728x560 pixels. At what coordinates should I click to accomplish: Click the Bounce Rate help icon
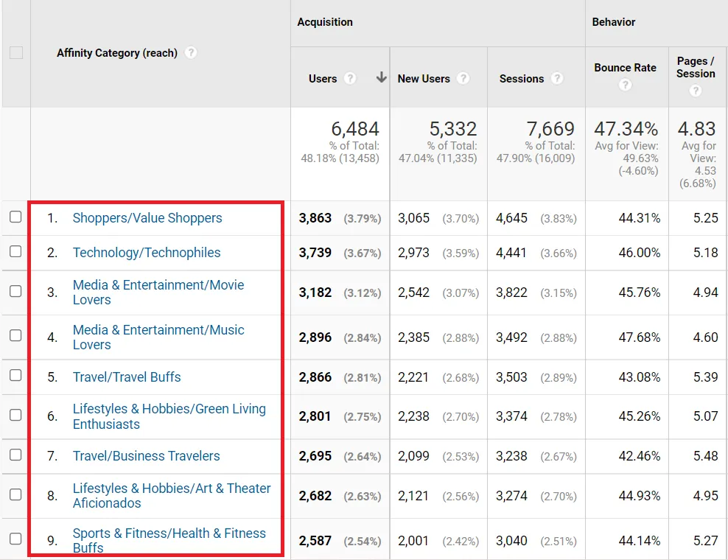(625, 85)
